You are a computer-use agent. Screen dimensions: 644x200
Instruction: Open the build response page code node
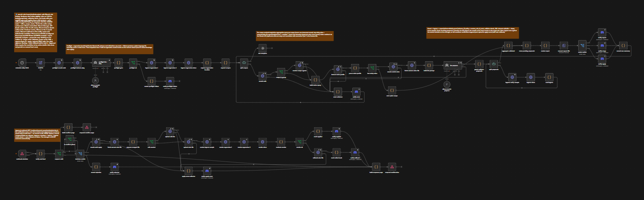point(376,167)
